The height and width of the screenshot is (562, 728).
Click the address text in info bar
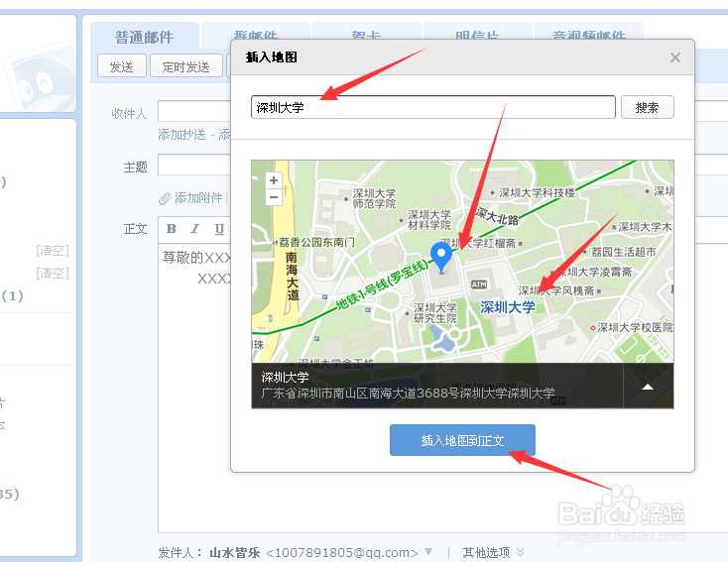408,393
